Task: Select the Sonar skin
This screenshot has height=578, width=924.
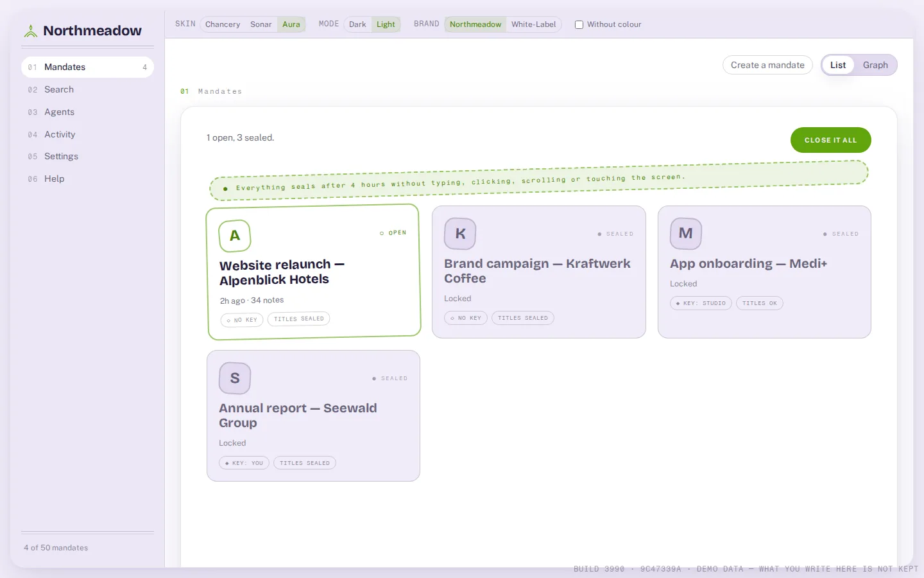Action: (x=261, y=24)
